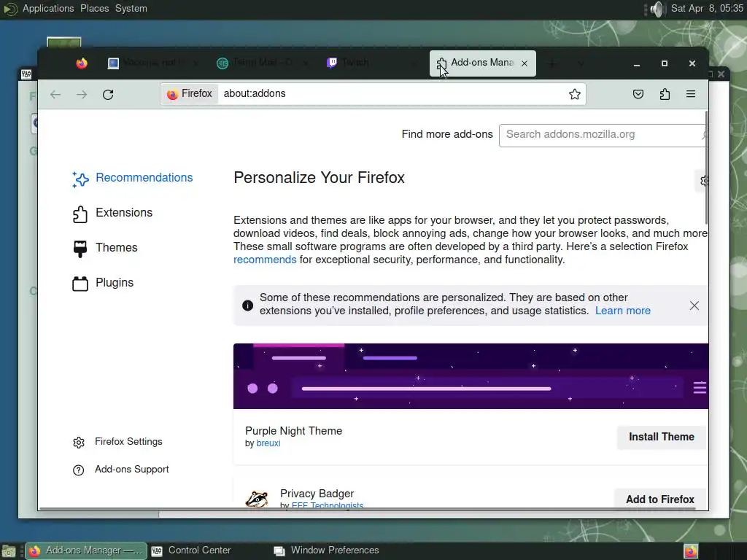Viewport: 747px width, 560px height.
Task: Click the Add-ons Support question mark icon
Action: [79, 470]
